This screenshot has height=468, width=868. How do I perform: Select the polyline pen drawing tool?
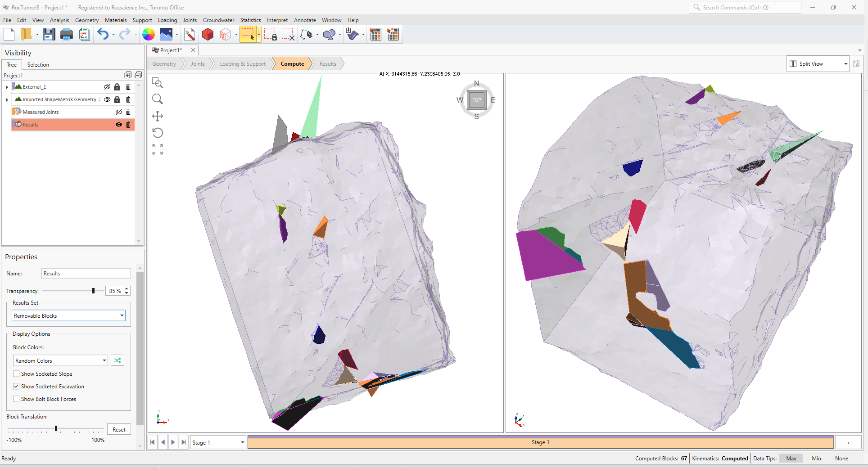click(307, 34)
